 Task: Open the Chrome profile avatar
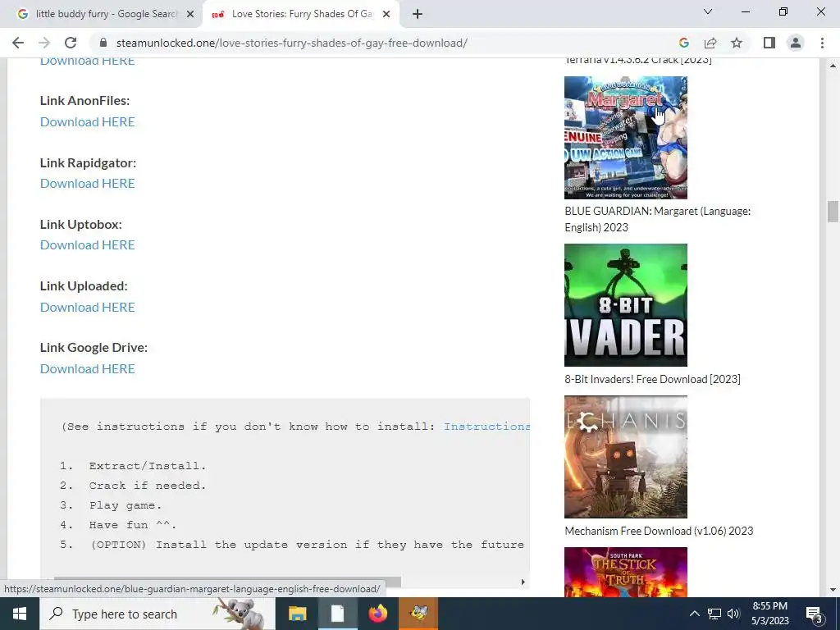point(796,43)
